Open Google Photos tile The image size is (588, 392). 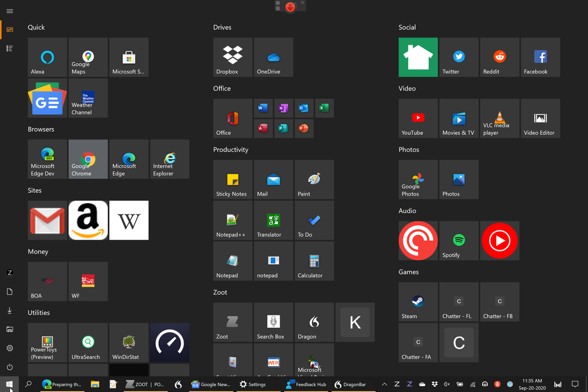(418, 180)
